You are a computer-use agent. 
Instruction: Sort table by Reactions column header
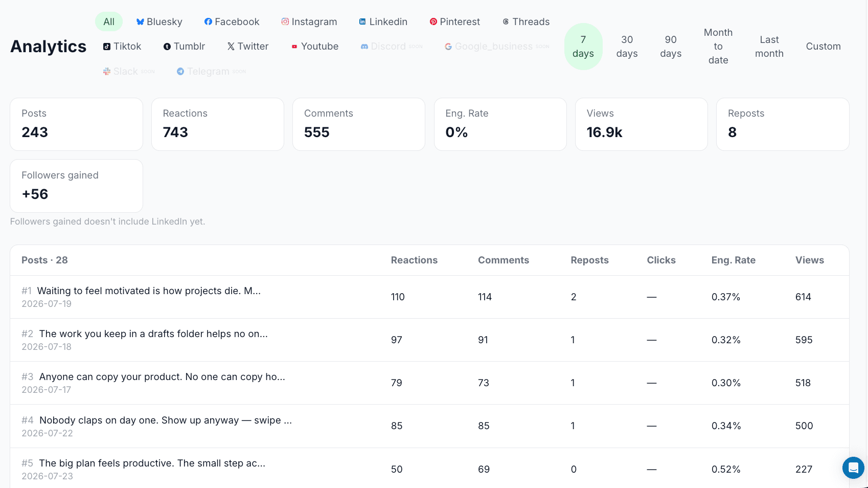click(x=414, y=260)
